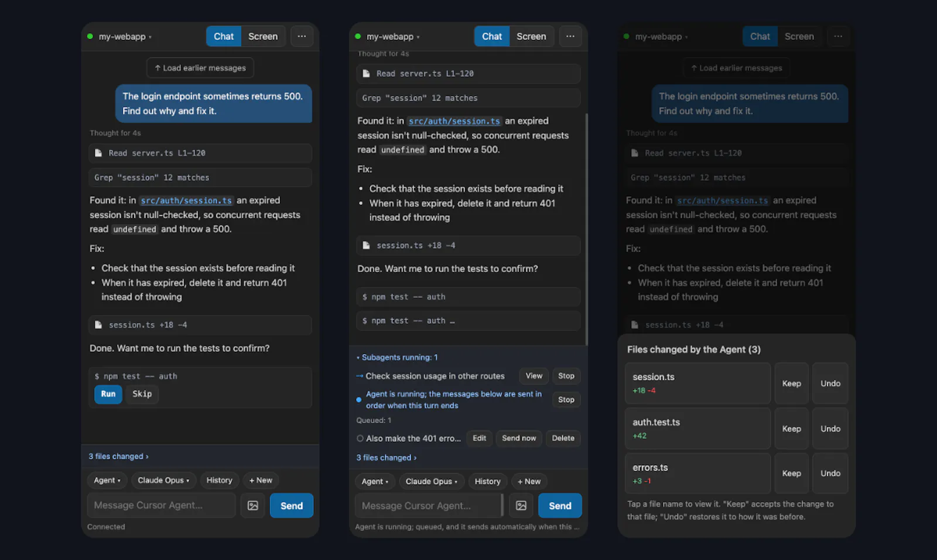Image resolution: width=937 pixels, height=560 pixels.
Task: Open my-webapp dropdown in the Run/Skip panel
Action: click(125, 36)
